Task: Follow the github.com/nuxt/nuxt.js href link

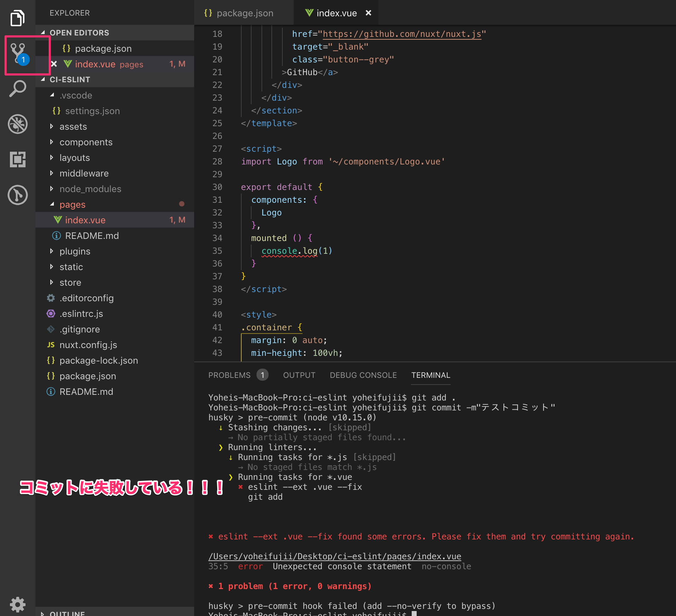Action: coord(402,34)
